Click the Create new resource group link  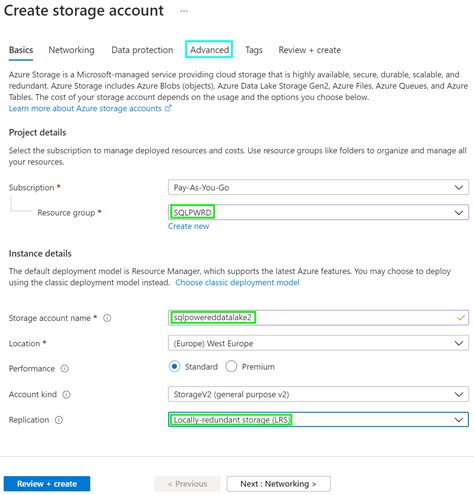point(188,226)
